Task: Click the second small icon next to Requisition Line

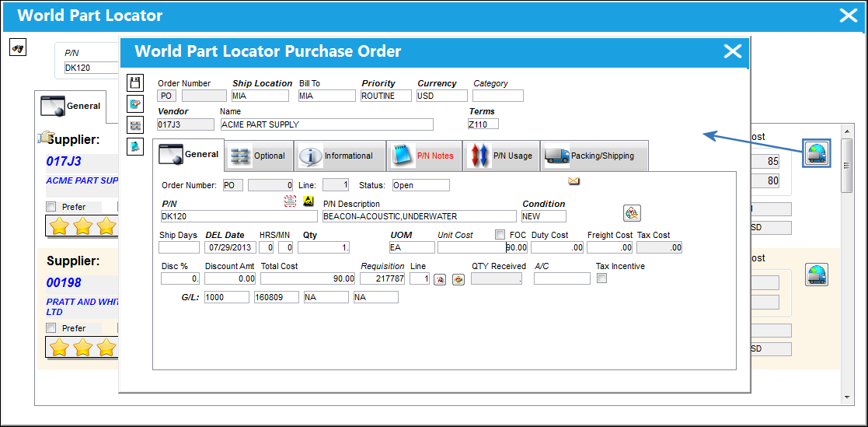Action: pos(458,279)
